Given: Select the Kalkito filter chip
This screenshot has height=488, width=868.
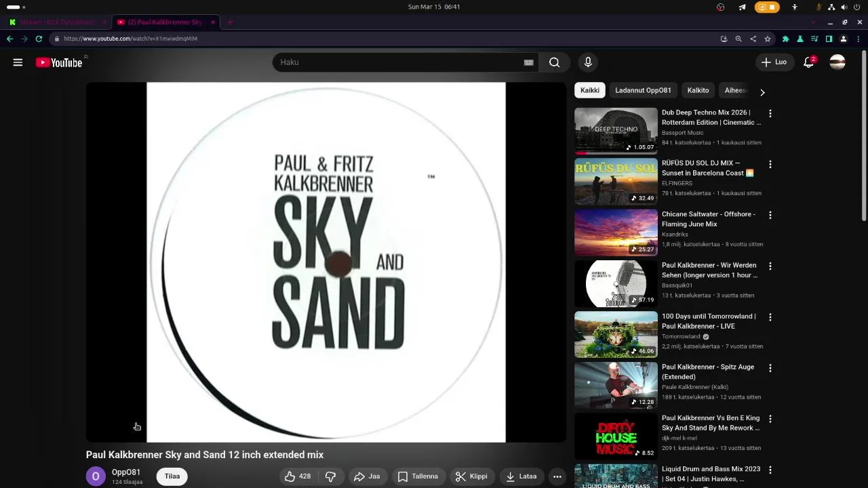Looking at the screenshot, I should (x=698, y=90).
